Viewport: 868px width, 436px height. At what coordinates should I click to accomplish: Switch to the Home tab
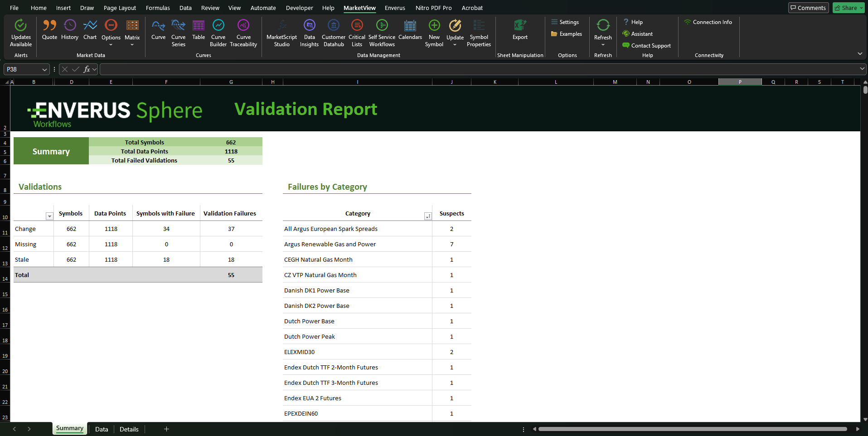tap(39, 8)
